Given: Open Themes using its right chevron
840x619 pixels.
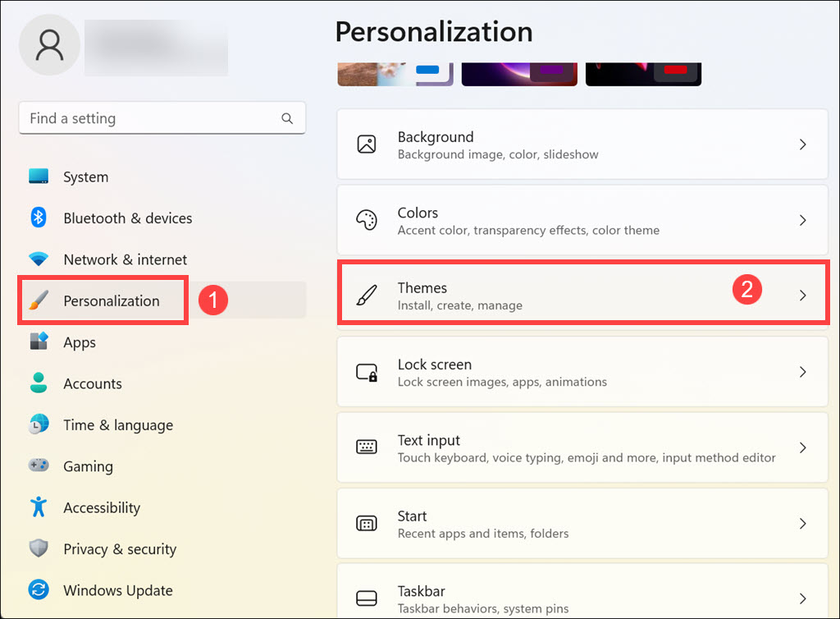Looking at the screenshot, I should 802,296.
